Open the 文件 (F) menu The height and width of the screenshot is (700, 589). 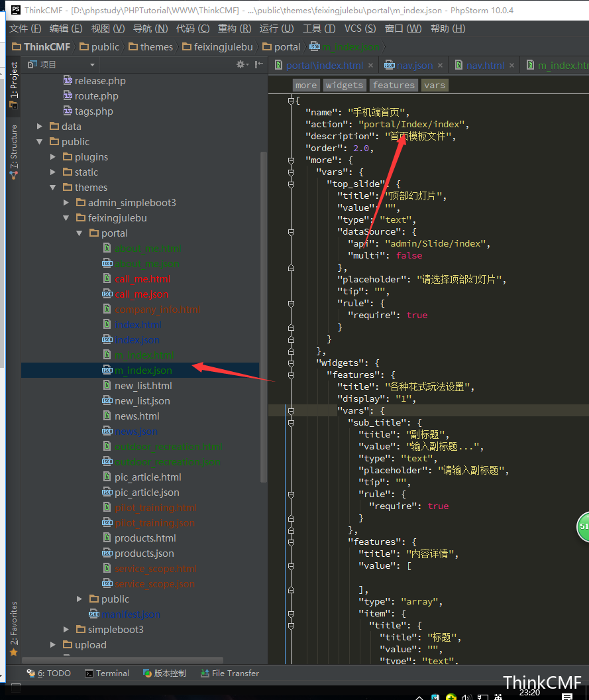tap(25, 29)
